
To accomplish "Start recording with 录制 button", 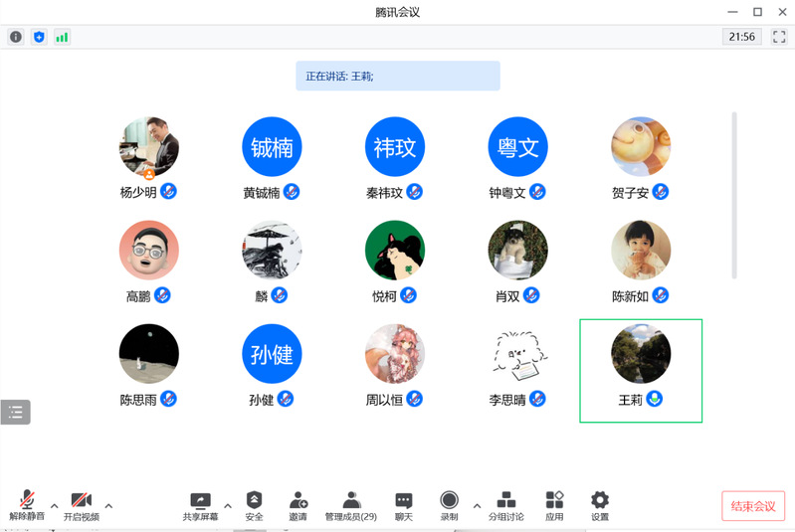I will (x=449, y=501).
